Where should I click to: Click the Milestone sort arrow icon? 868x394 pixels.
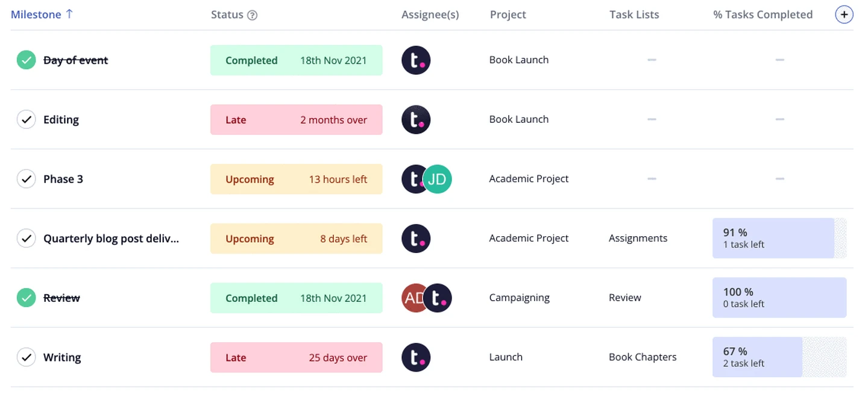(69, 14)
